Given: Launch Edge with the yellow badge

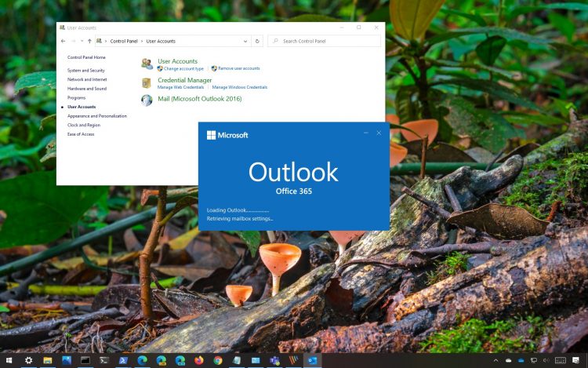Looking at the screenshot, I should [x=162, y=360].
